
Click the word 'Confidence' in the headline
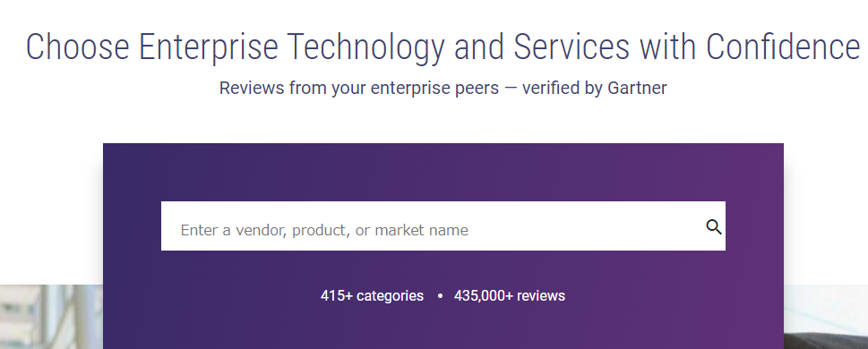click(x=783, y=47)
